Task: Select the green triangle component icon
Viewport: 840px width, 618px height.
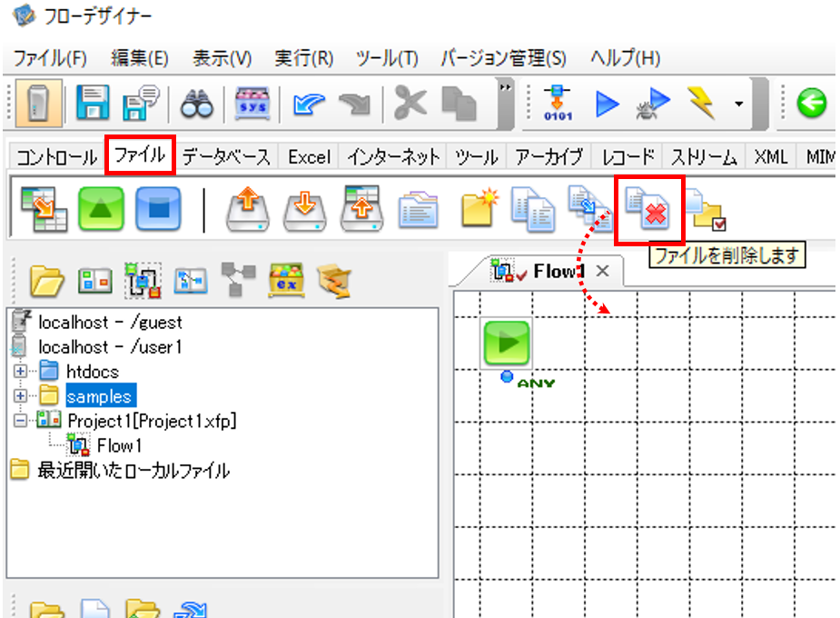Action: tap(101, 209)
